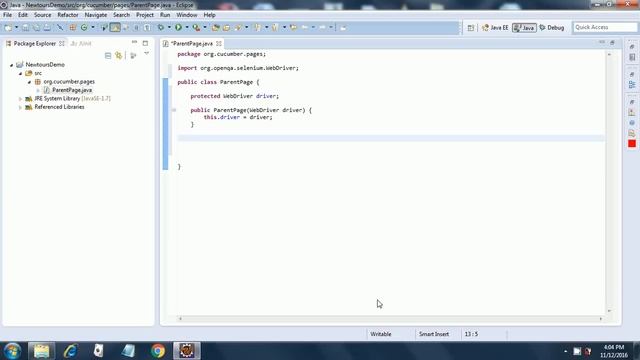Maximize the editor area
The image size is (640, 360).
pos(612,42)
